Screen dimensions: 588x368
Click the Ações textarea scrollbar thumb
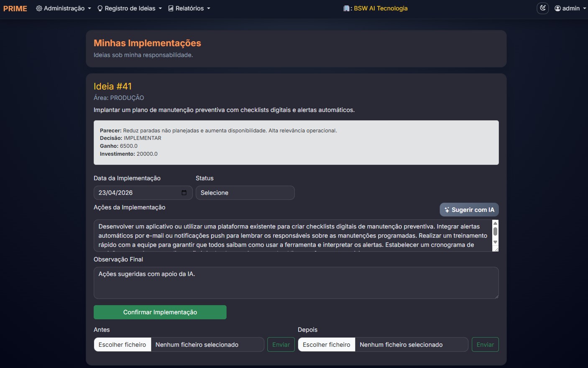pyautogui.click(x=495, y=231)
